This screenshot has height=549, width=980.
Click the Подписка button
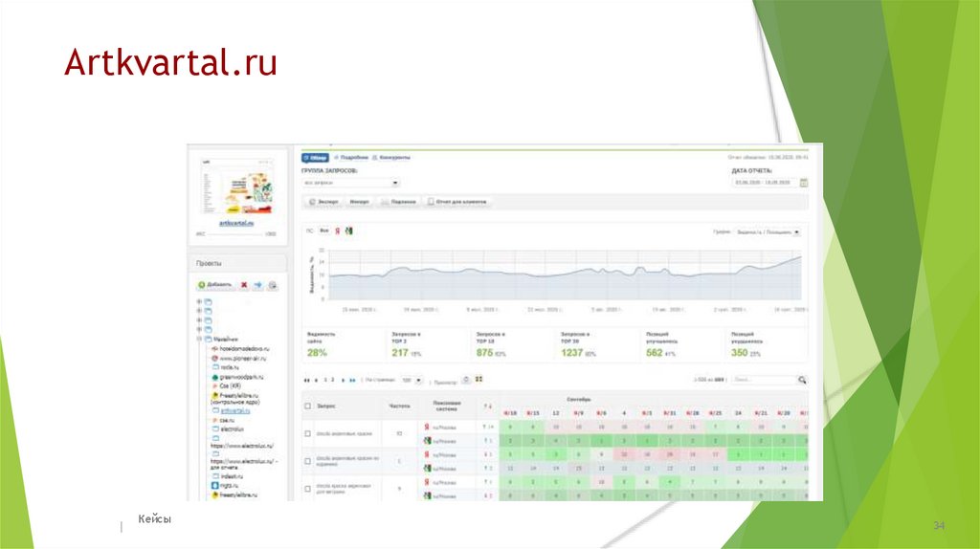[x=398, y=202]
